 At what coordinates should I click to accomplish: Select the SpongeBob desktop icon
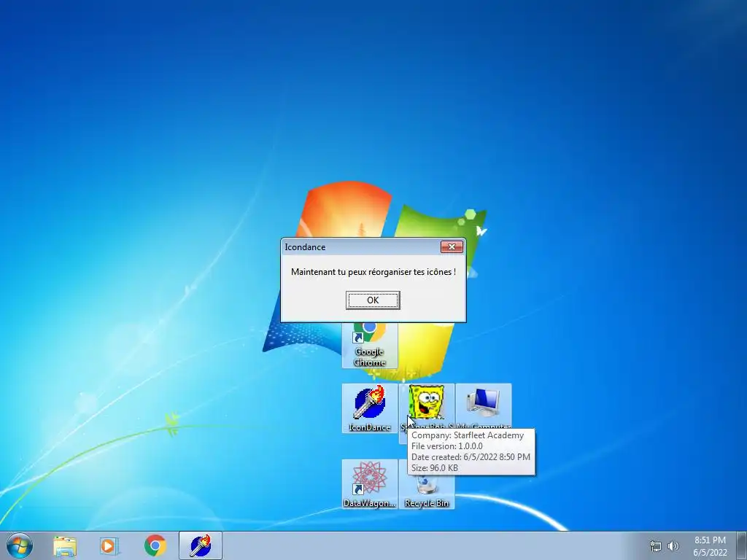426,405
